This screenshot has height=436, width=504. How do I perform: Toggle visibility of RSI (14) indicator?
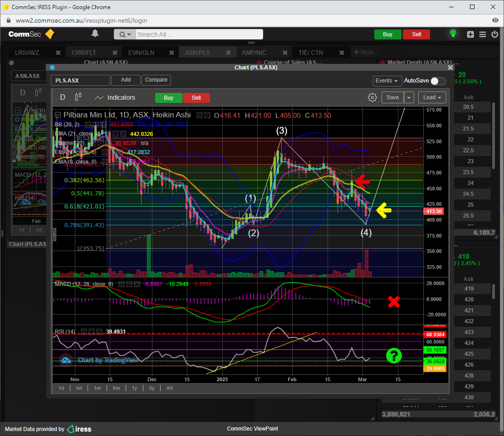pos(83,331)
